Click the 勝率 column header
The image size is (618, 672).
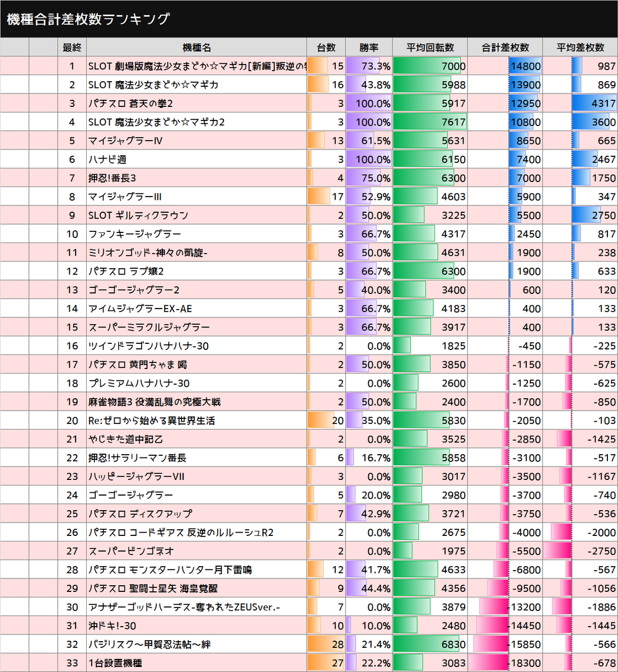(368, 48)
